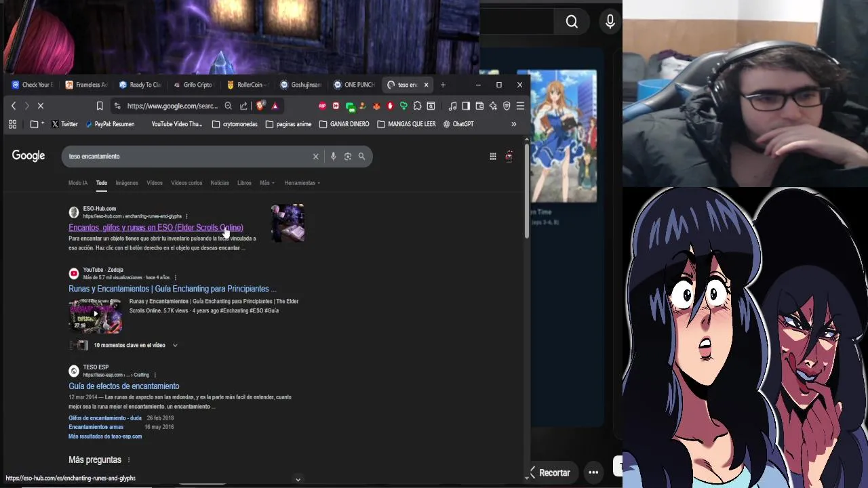
Task: Clear the Google search box with X
Action: click(315, 157)
